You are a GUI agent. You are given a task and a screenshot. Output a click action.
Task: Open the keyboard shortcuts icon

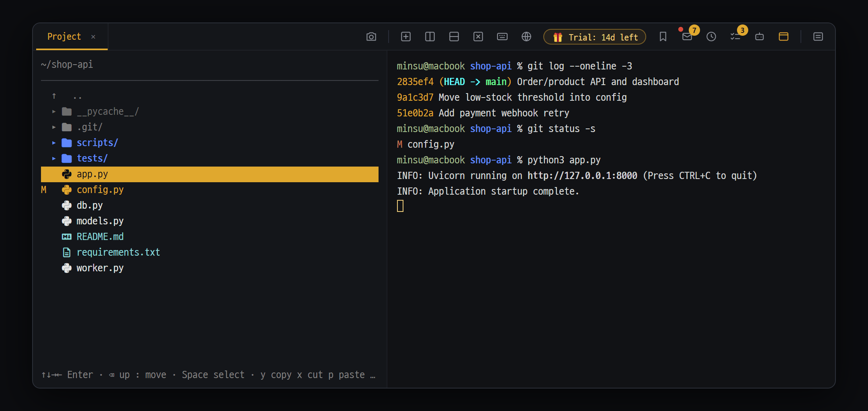click(x=502, y=37)
